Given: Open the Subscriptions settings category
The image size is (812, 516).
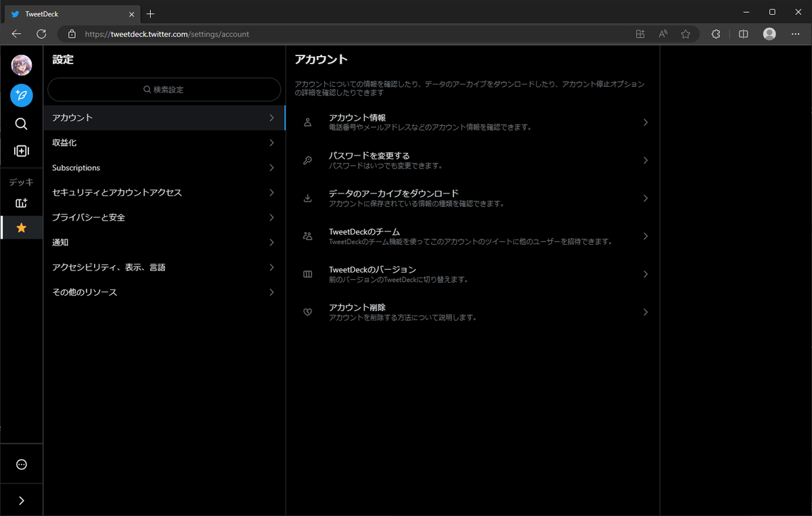Looking at the screenshot, I should coord(164,168).
